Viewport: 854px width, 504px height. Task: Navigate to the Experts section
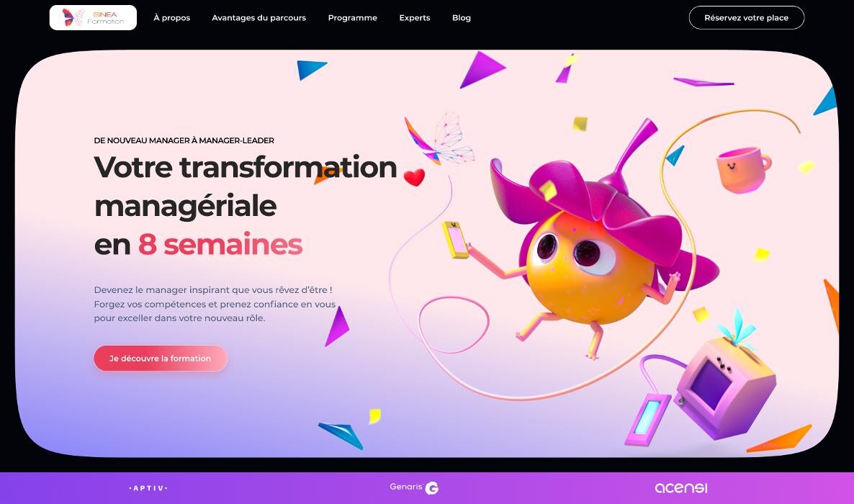[x=414, y=18]
